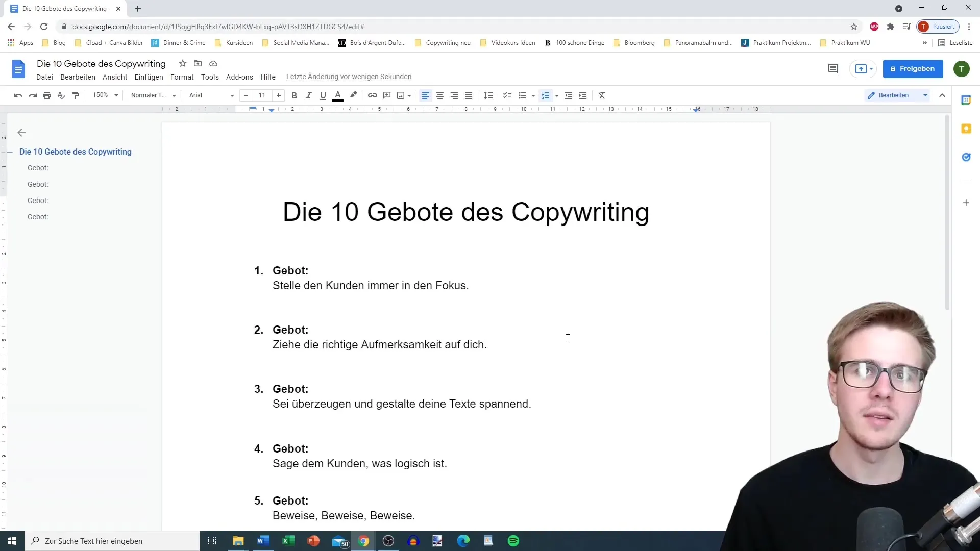Screen dimensions: 980x551
Task: Open the font size dropdown
Action: point(262,95)
